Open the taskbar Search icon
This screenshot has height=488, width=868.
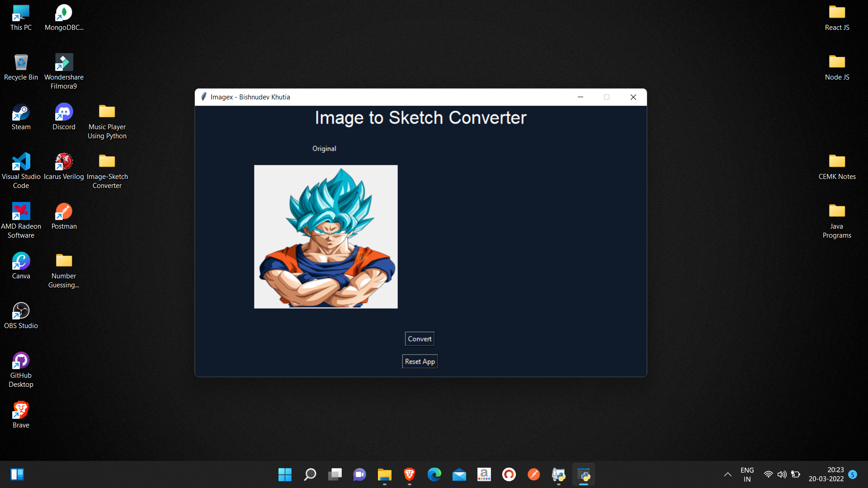click(x=310, y=474)
